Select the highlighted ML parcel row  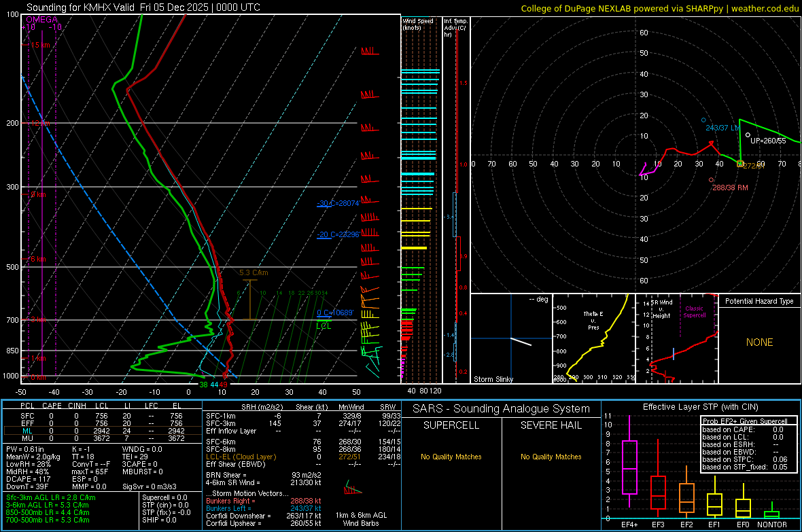tap(101, 431)
